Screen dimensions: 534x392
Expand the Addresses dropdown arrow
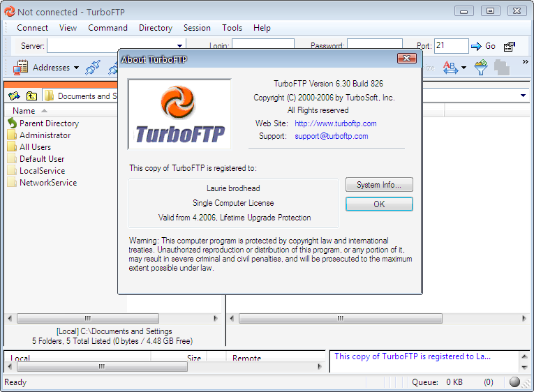77,68
